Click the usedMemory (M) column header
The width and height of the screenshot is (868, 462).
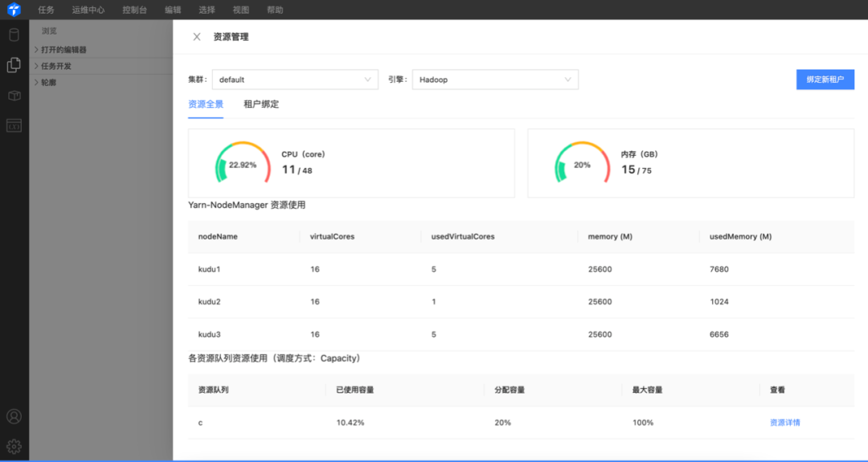pyautogui.click(x=741, y=236)
